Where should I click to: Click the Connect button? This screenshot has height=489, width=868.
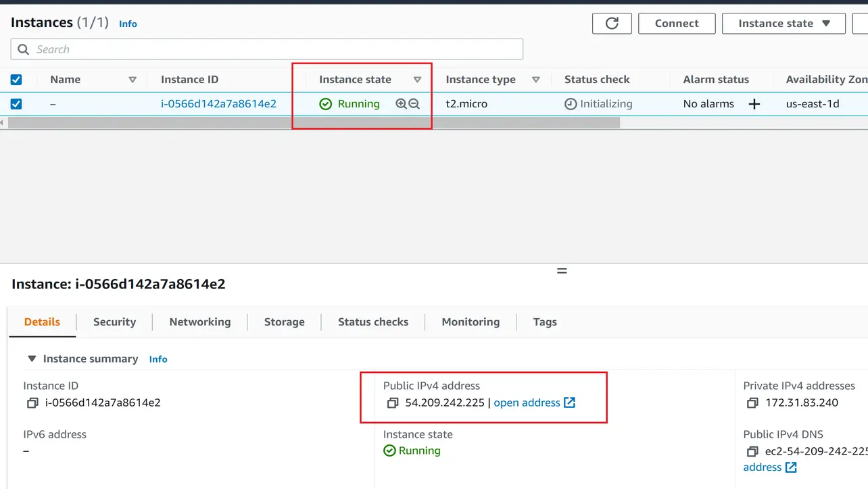point(677,23)
